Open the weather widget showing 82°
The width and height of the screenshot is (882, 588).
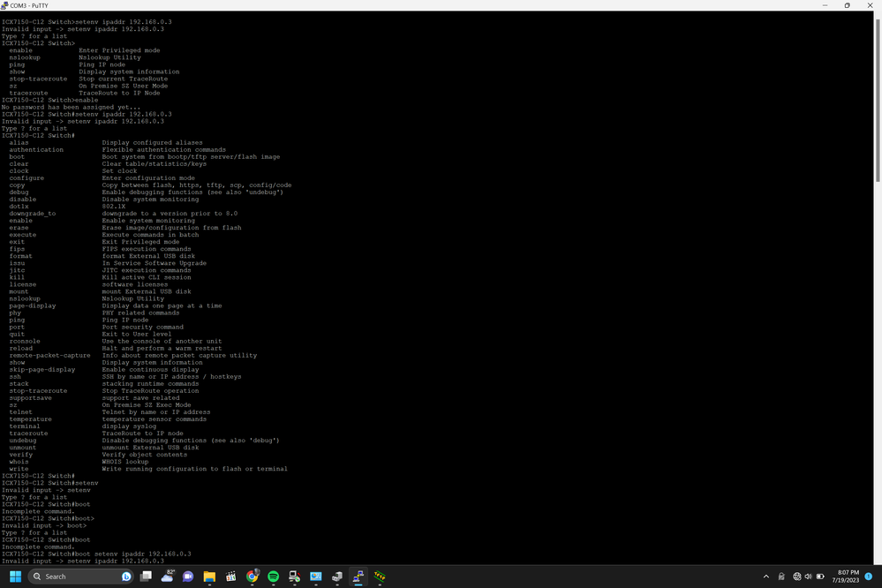click(x=167, y=577)
